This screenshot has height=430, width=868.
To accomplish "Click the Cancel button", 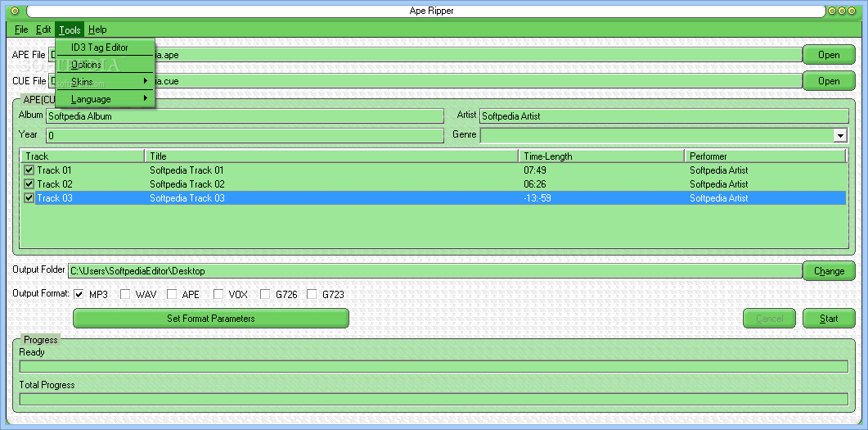I will click(769, 319).
